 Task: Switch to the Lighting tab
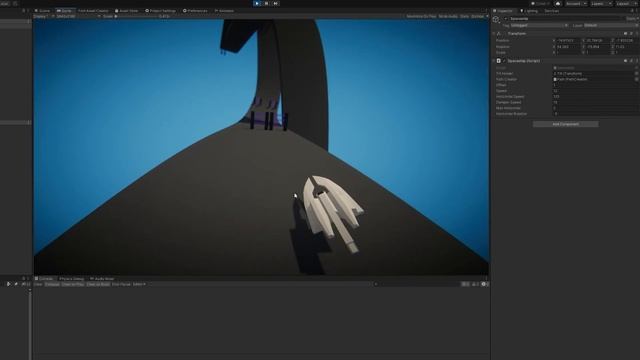click(529, 11)
